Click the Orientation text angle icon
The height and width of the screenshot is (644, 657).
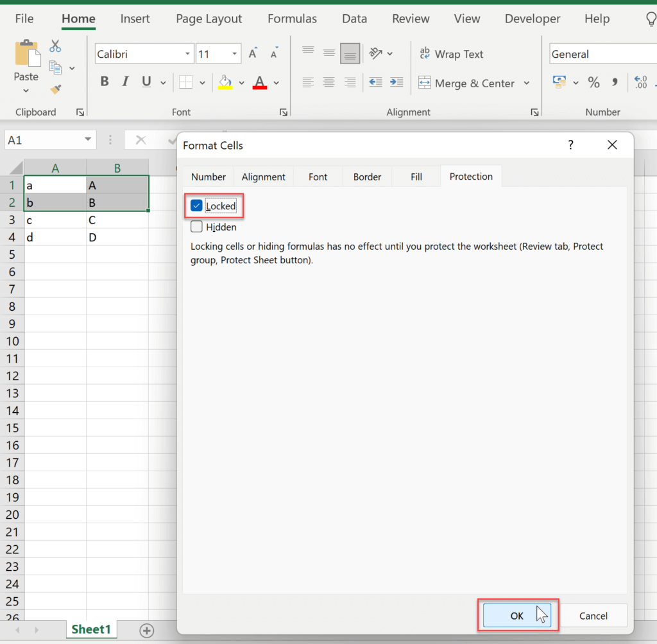pyautogui.click(x=375, y=53)
